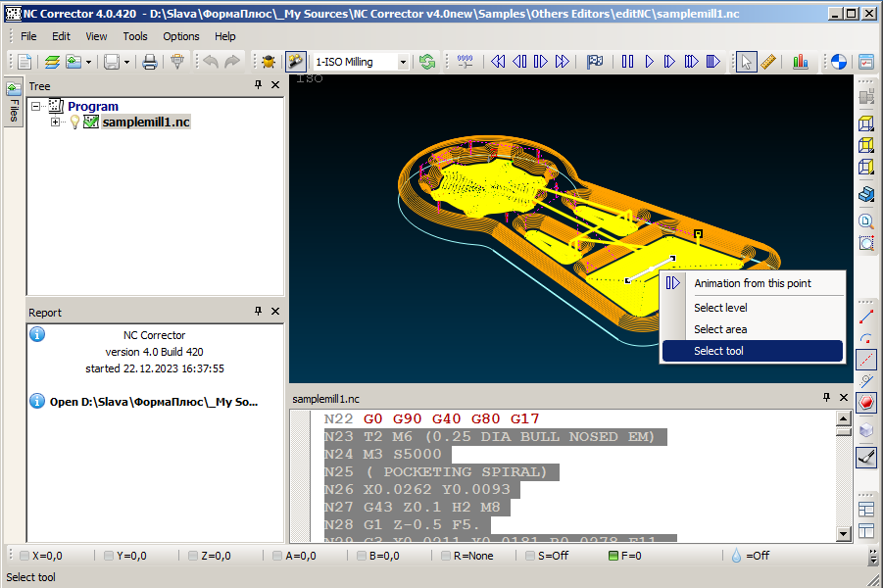Toggle the A=0,0 status checkbox
Viewport: 883px width, 588px height.
coord(277,556)
